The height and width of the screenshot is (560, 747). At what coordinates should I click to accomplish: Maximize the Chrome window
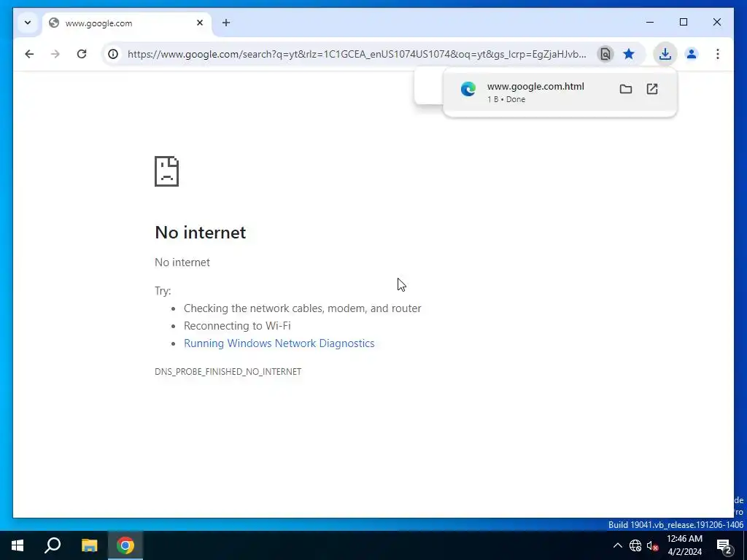click(683, 22)
